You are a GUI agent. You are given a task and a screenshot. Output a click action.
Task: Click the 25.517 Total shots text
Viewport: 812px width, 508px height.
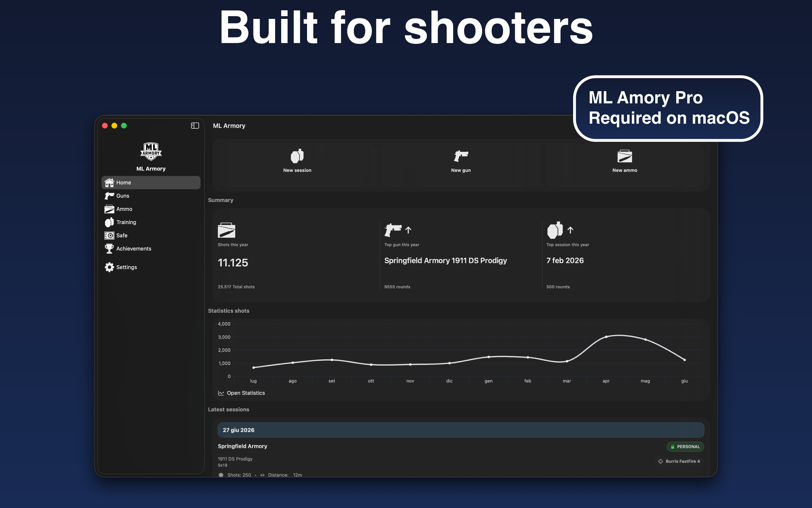[236, 287]
